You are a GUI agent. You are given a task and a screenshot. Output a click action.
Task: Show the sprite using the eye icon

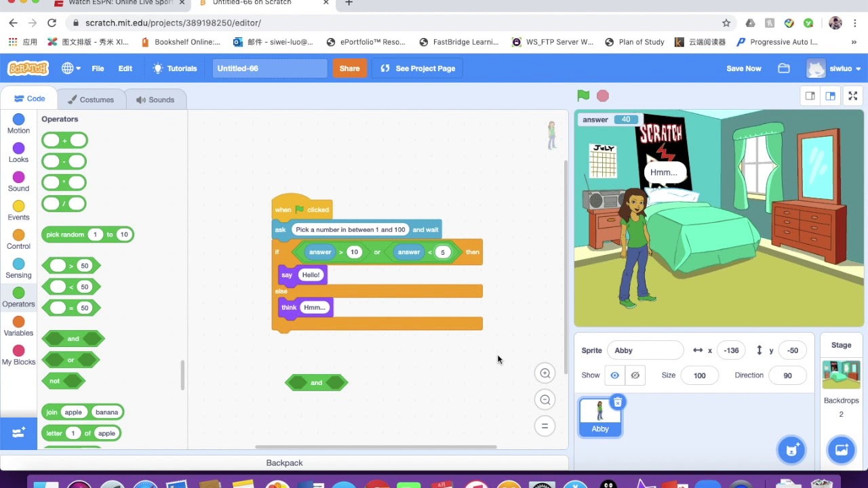point(614,375)
